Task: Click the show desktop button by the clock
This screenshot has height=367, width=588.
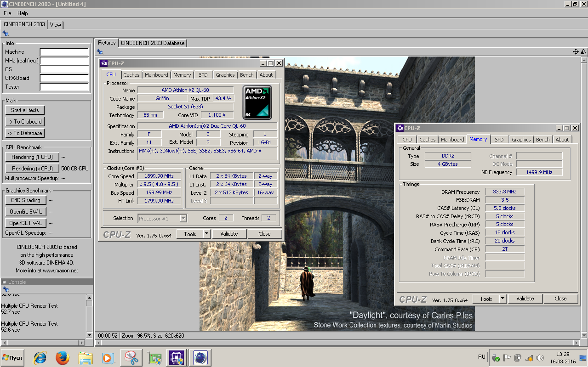Action: (x=583, y=358)
